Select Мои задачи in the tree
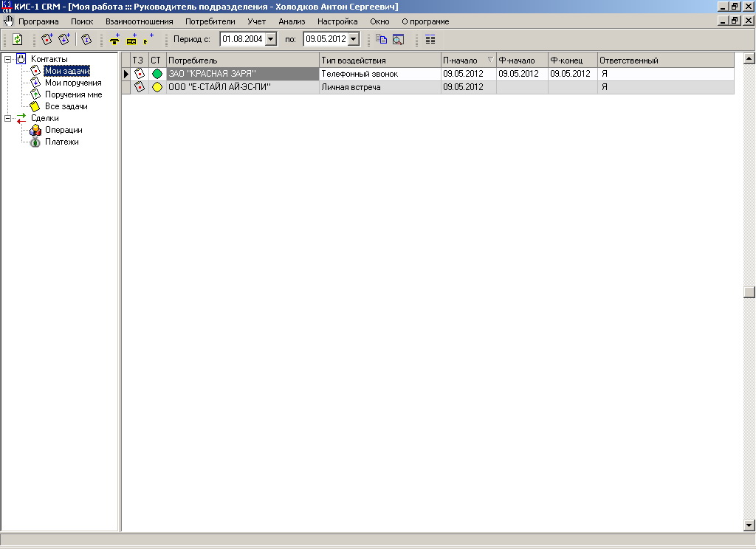The image size is (756, 549). [x=67, y=71]
